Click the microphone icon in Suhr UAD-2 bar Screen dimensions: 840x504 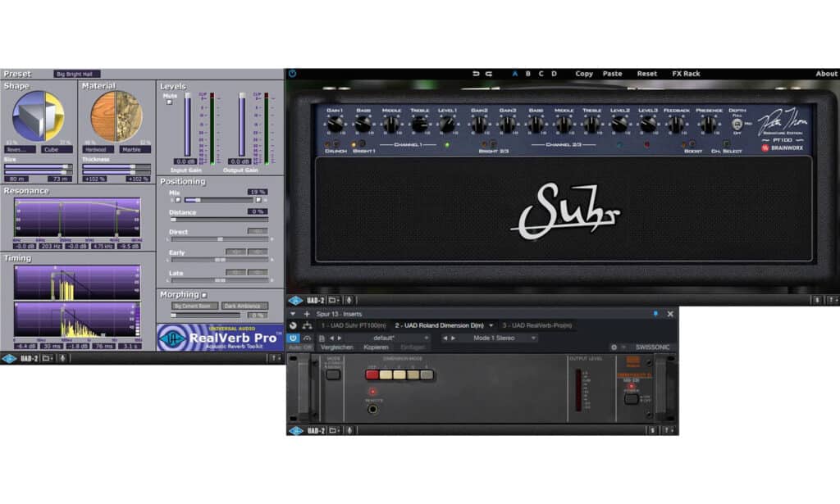(x=349, y=301)
